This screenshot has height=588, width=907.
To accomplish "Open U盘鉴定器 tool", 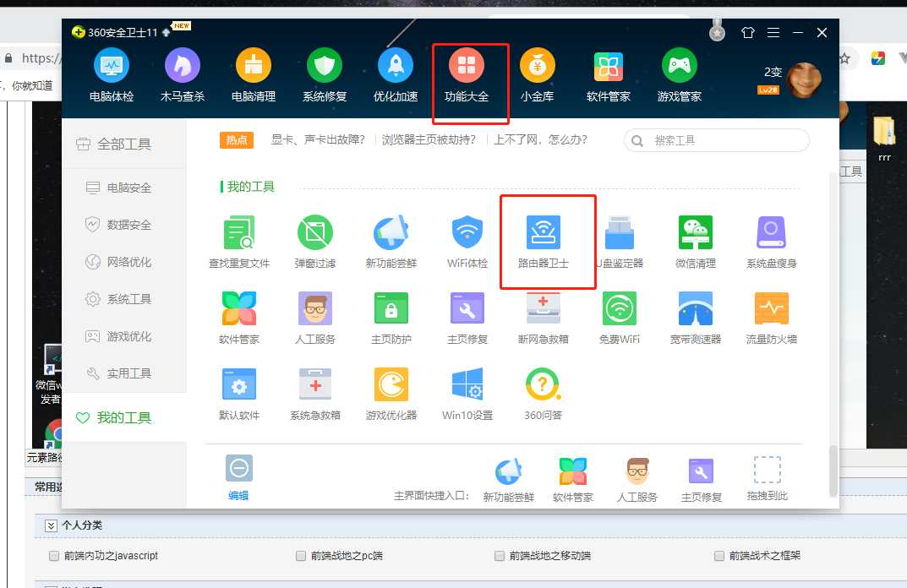I will pyautogui.click(x=620, y=242).
